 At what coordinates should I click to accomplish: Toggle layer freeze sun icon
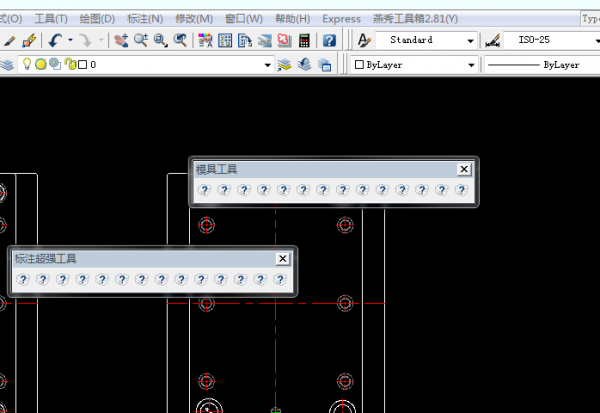pyautogui.click(x=41, y=64)
